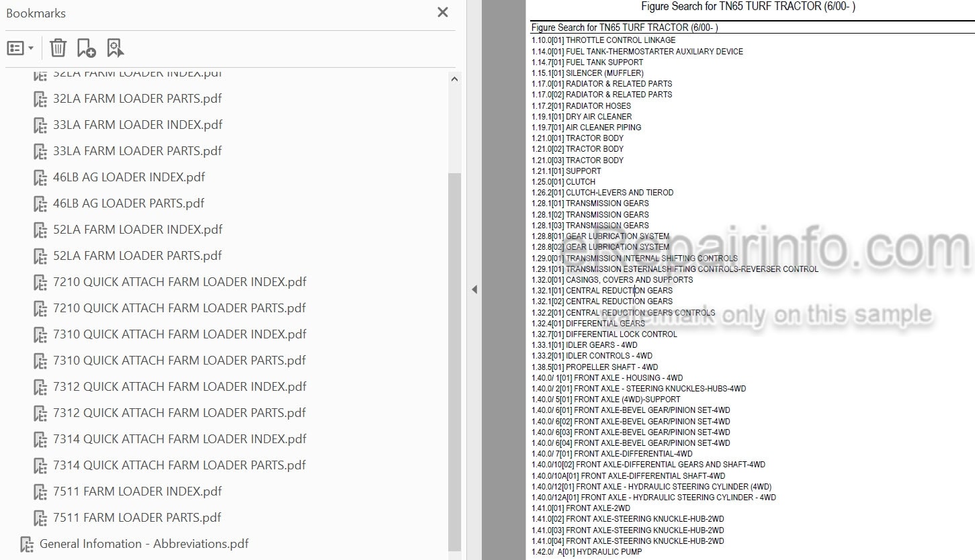Screen dimensions: 975x560
Task: Open 7310 QUICK ATTACH FARM LOADER PARTS.pdf
Action: tap(179, 361)
